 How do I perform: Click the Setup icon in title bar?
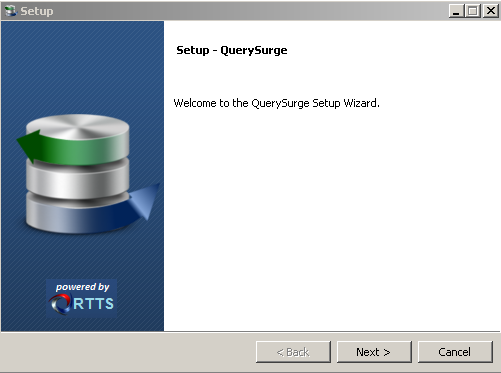point(11,11)
